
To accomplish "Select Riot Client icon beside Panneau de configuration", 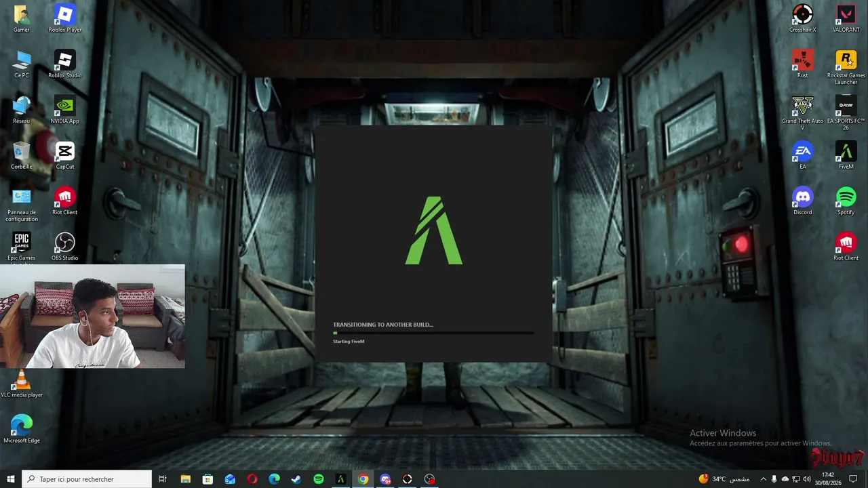I will tap(65, 201).
